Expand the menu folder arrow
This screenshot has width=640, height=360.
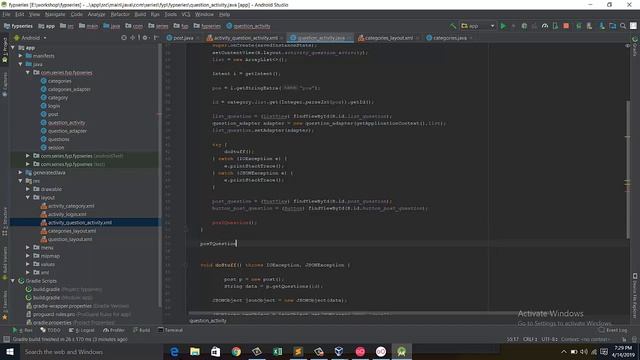(x=28, y=247)
